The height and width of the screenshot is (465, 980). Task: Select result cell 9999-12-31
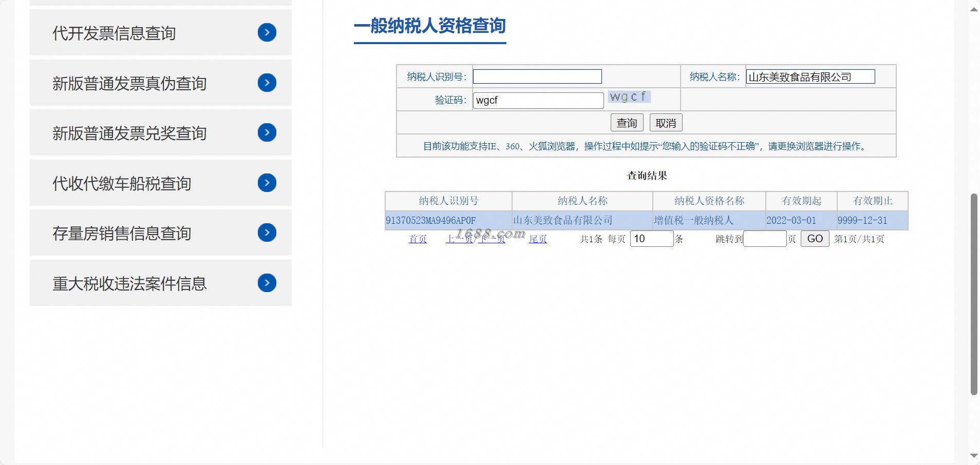[873, 220]
